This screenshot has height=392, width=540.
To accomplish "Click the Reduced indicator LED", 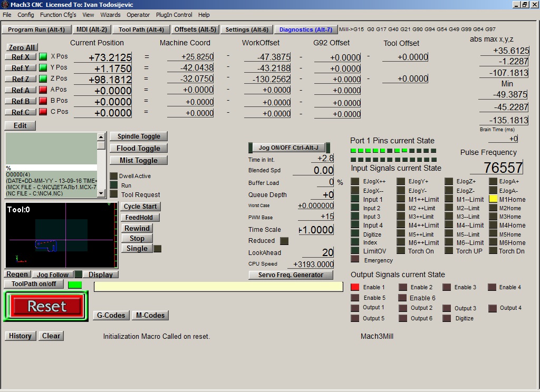I will click(284, 241).
